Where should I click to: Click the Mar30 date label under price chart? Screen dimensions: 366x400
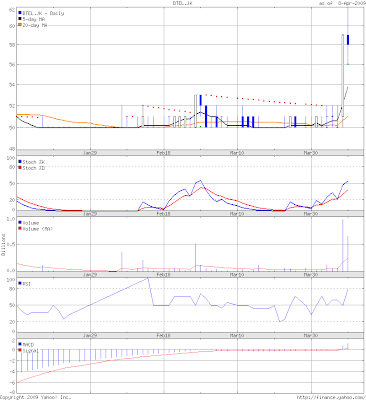click(x=311, y=152)
